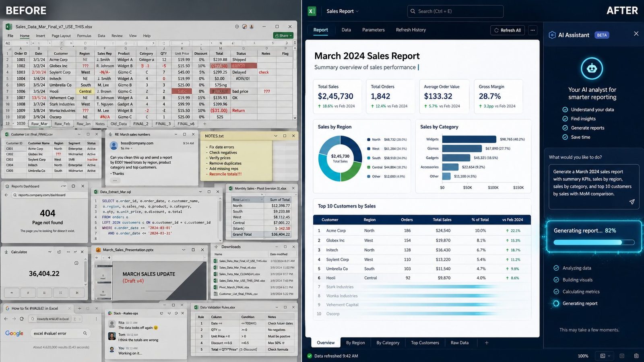Open the Share dropdown in Sales_Data_Mar workbook
Screen dimensions: 644x362
click(291, 36)
